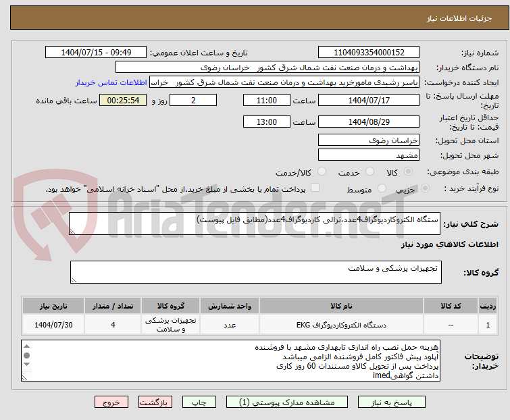Click the quantity cell showing 4
This screenshot has height=420, width=510.
113,325
